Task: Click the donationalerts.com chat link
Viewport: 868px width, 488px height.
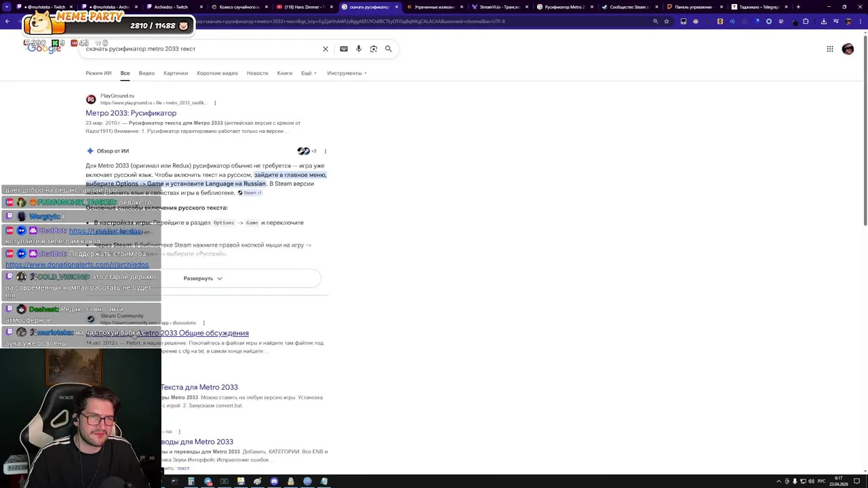Action: [x=77, y=265]
